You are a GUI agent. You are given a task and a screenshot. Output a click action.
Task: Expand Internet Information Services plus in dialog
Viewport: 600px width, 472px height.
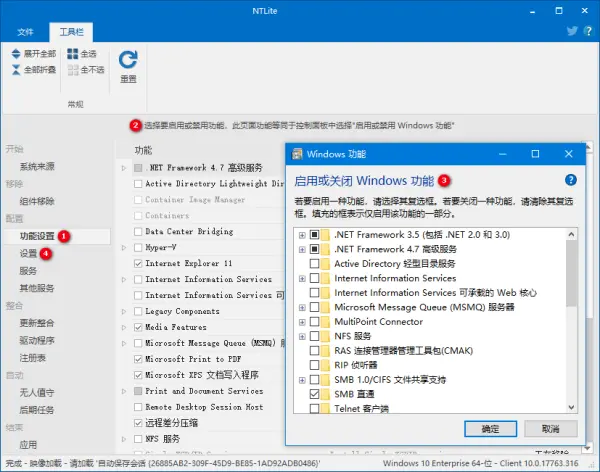302,279
